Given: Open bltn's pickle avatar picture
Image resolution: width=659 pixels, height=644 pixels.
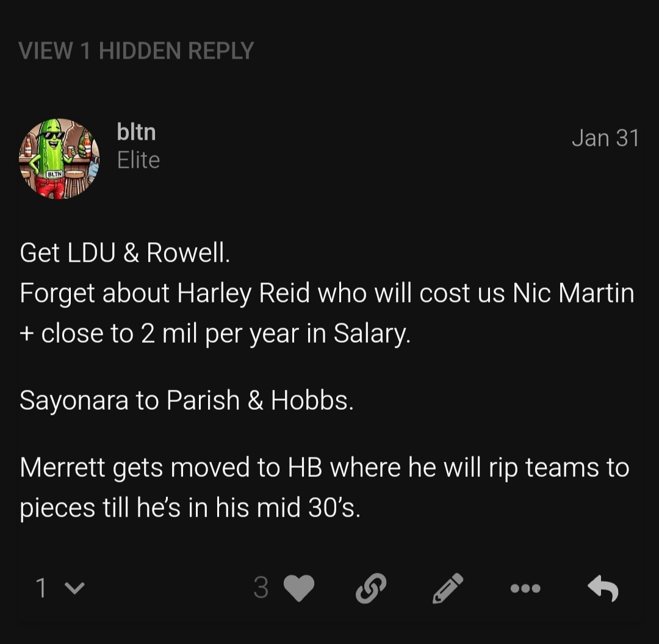Looking at the screenshot, I should pyautogui.click(x=59, y=159).
